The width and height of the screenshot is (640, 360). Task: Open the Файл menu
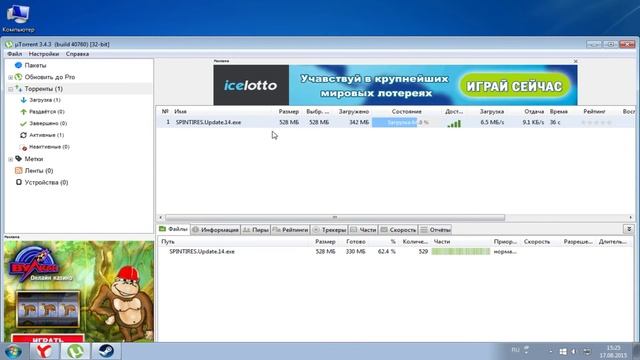pyautogui.click(x=14, y=54)
